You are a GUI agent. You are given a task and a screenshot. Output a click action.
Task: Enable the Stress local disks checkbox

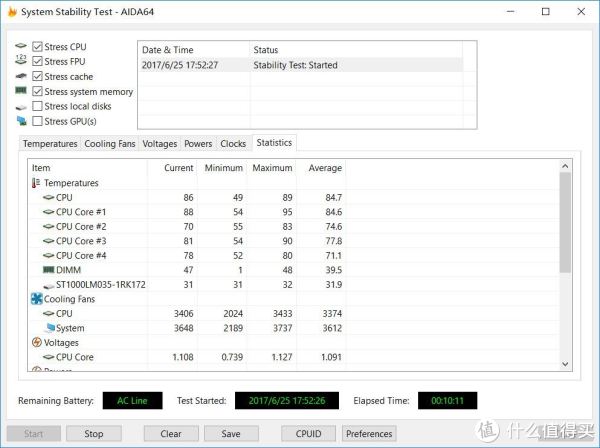[x=37, y=106]
